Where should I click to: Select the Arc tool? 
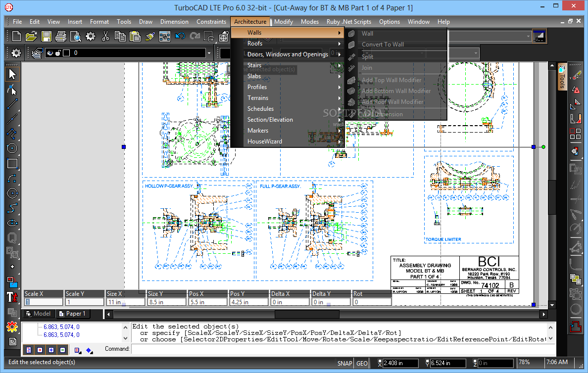[x=12, y=179]
